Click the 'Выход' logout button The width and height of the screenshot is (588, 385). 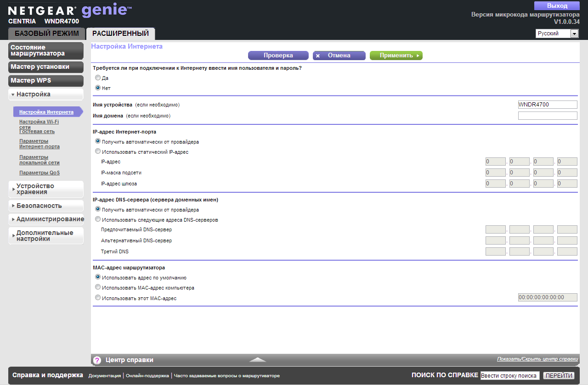point(557,6)
